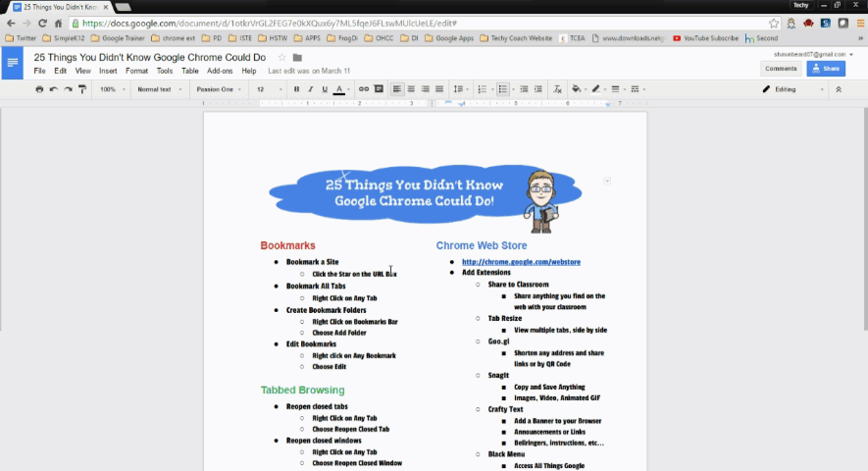Toggle underline formatting
The width and height of the screenshot is (868, 471).
tap(325, 89)
